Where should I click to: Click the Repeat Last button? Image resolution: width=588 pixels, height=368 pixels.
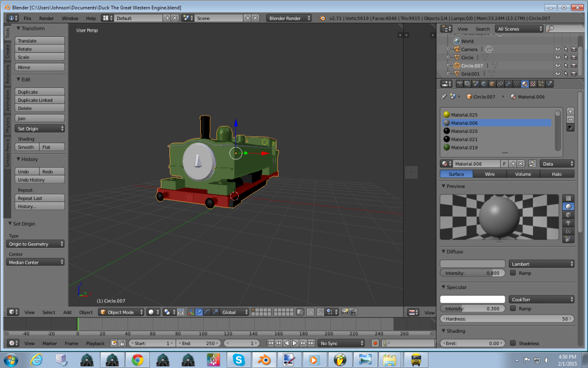tap(40, 198)
